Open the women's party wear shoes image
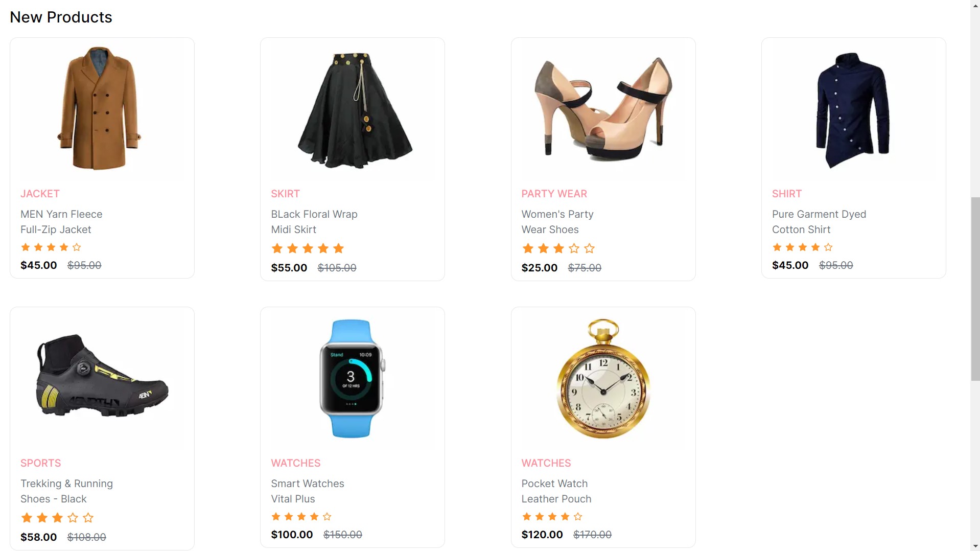980x551 pixels. coord(603,109)
